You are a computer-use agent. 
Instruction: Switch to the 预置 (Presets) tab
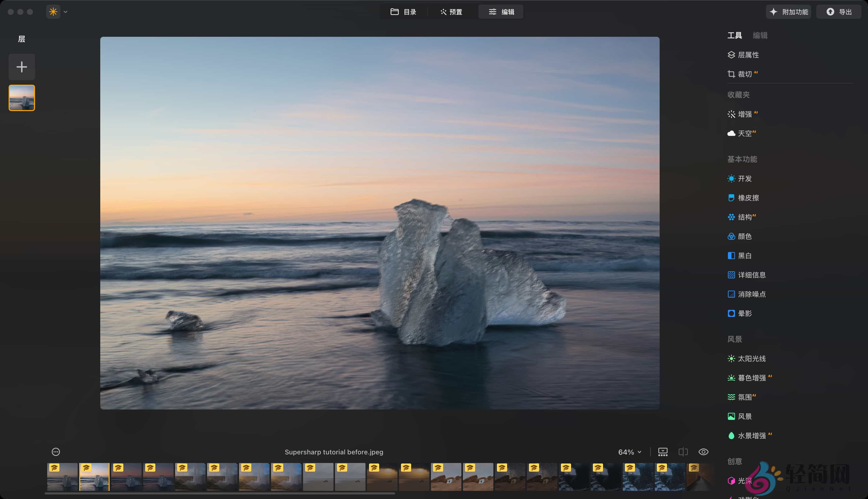tap(451, 11)
